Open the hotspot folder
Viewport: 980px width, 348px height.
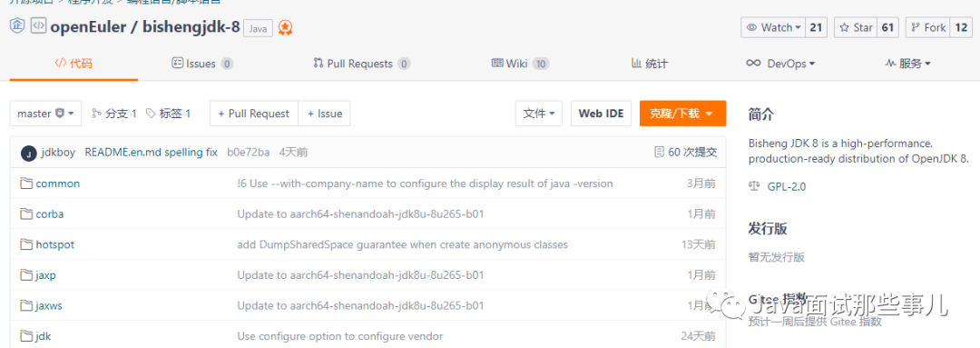(55, 244)
